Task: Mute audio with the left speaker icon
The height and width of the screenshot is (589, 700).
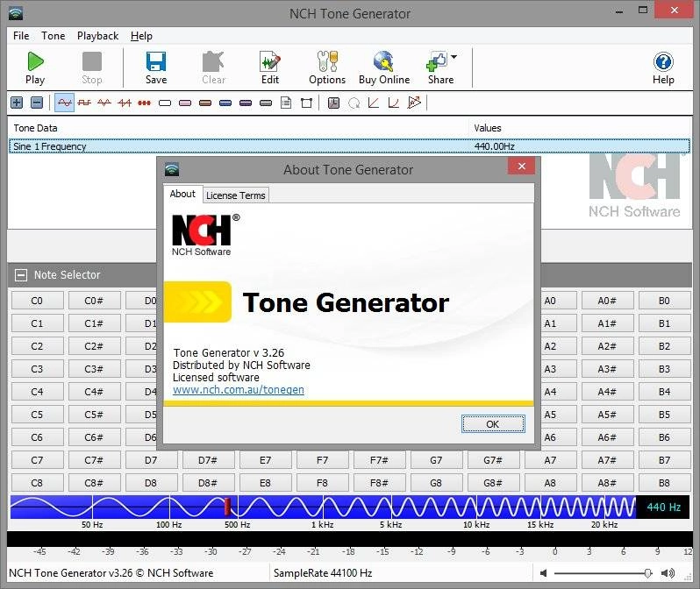Action: [543, 573]
